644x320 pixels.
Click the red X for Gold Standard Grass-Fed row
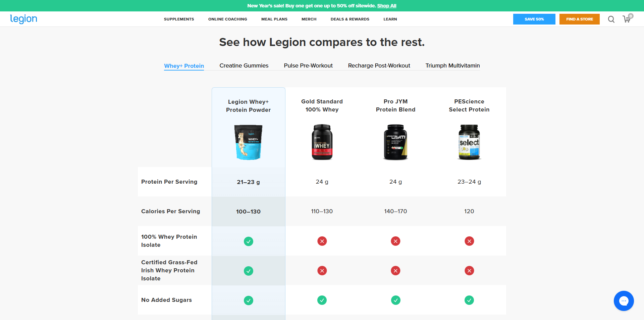pyautogui.click(x=322, y=271)
